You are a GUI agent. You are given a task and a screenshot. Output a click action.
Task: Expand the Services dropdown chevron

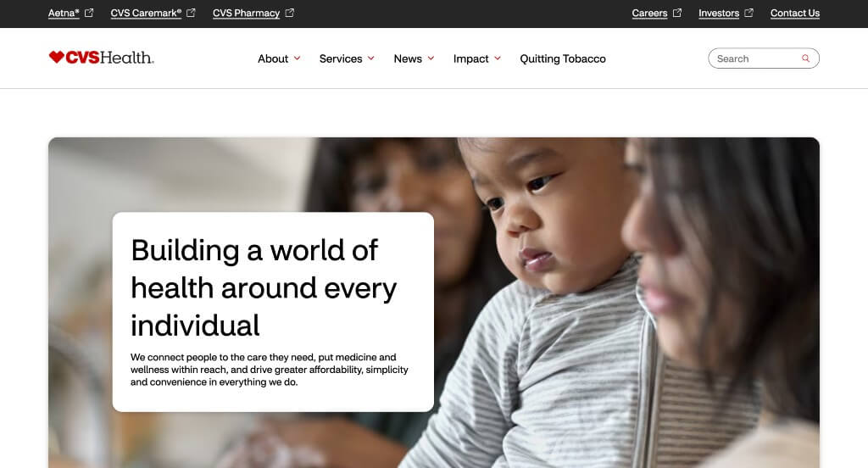point(371,58)
